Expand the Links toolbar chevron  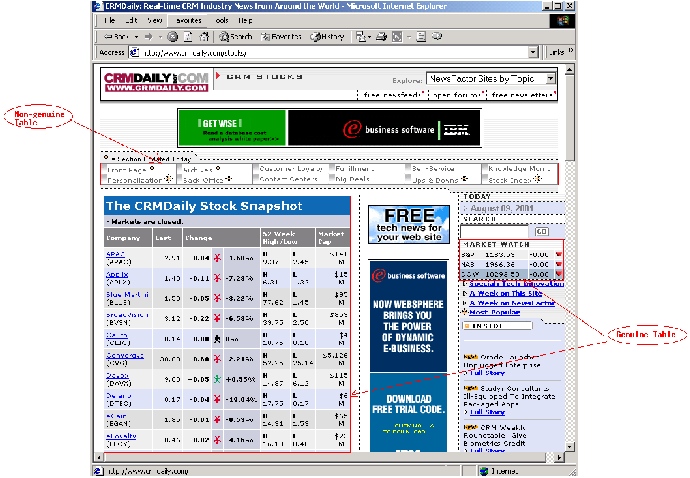(x=570, y=51)
